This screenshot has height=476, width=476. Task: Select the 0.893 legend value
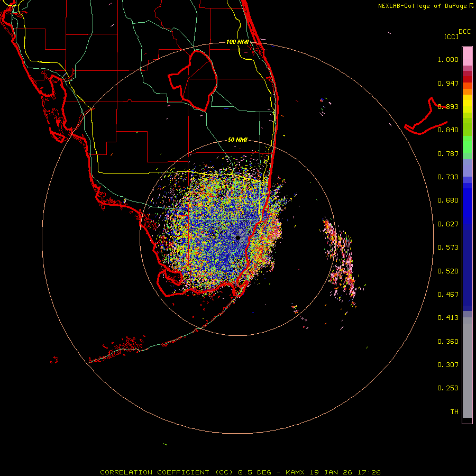[x=448, y=106]
